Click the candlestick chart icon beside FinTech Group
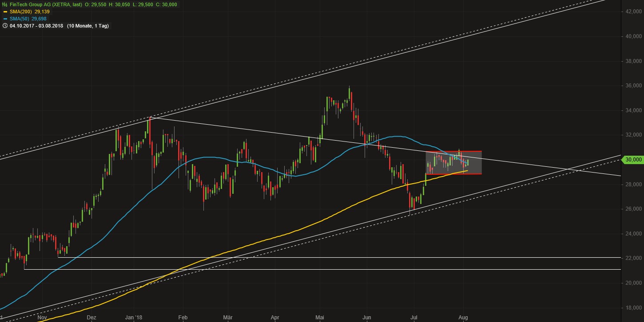This screenshot has width=644, height=322. [4, 4]
